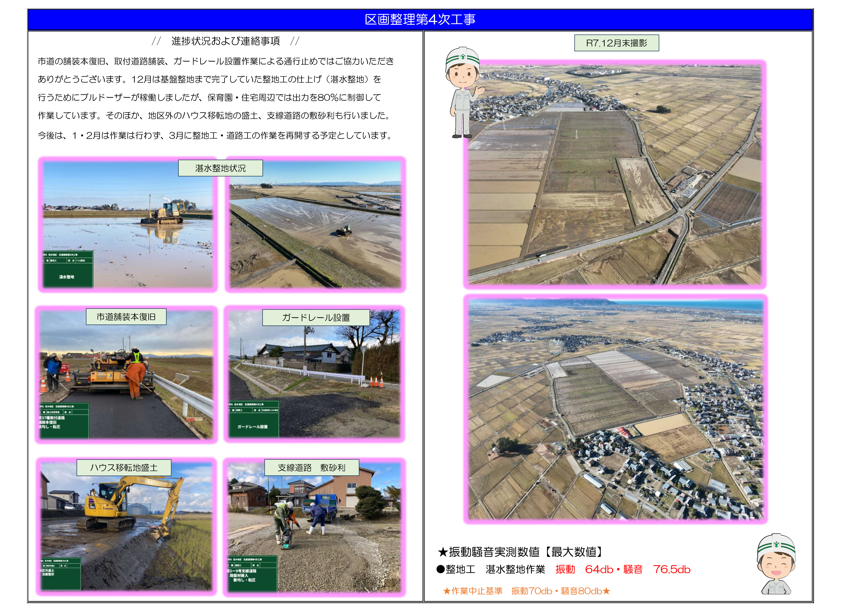The height and width of the screenshot is (614, 868).
Task: Click the red 振動 64db 騒音 76.5db reading
Action: click(623, 569)
